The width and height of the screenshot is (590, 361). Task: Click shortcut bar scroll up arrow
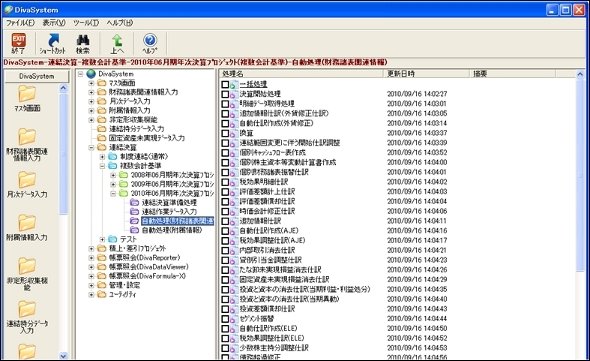coord(63,88)
